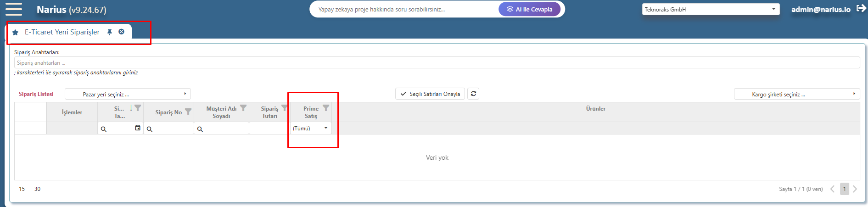Click search icon in Müşteri Adı filter cell
Image resolution: width=868 pixels, height=207 pixels.
200,129
